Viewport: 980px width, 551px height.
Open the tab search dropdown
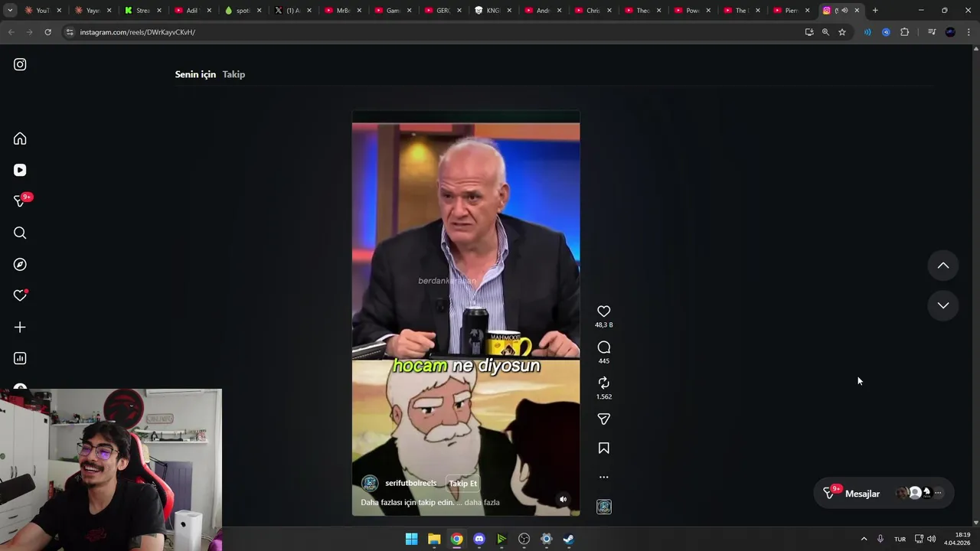10,11
